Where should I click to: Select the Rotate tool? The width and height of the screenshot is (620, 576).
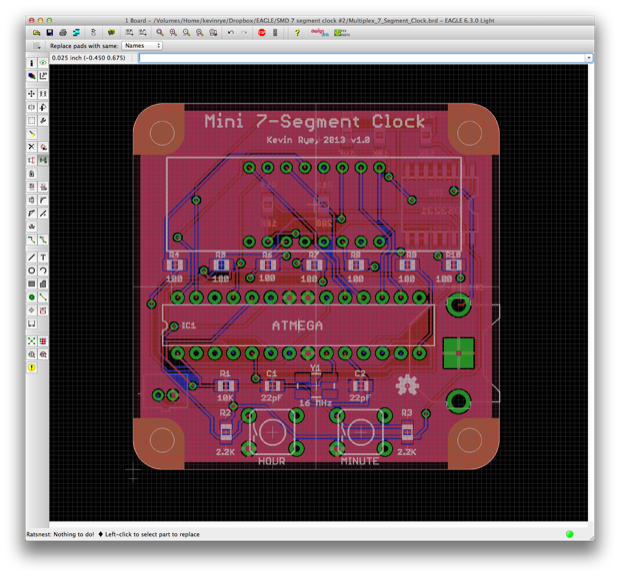coord(43,107)
